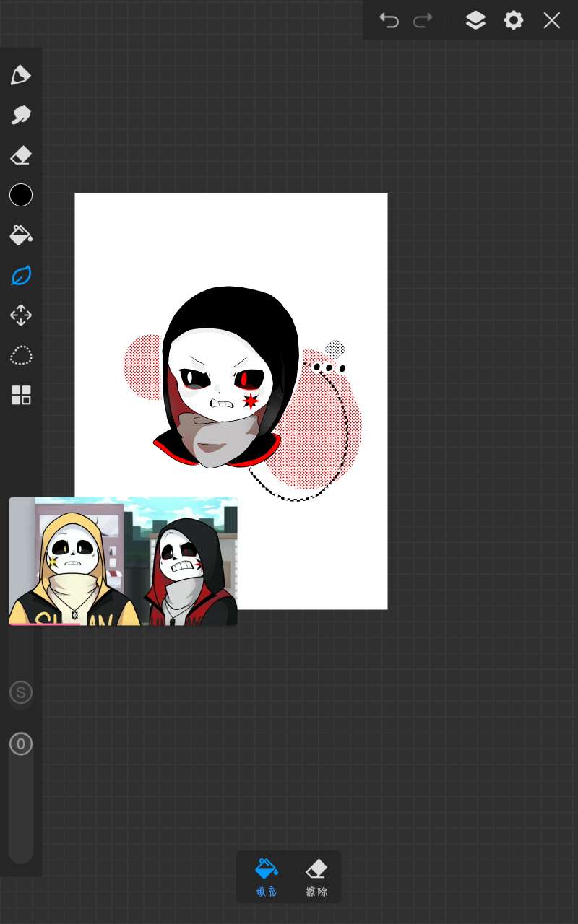Redo the previous action
Viewport: 578px width, 924px height.
(423, 20)
